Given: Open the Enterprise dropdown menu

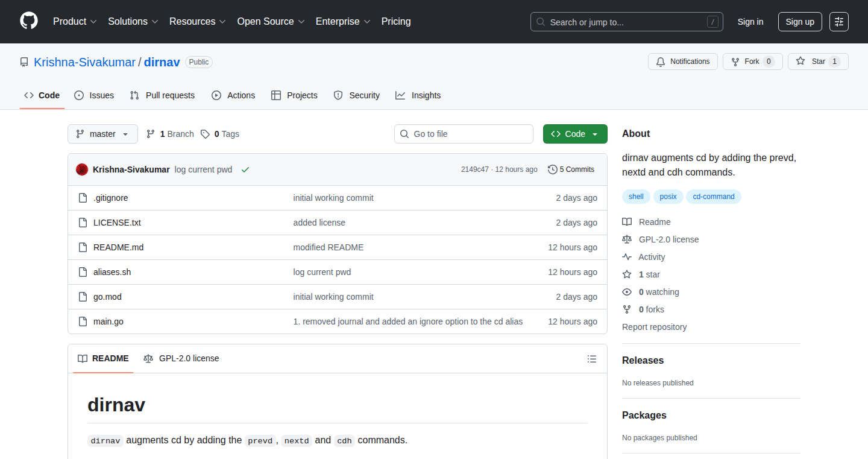Looking at the screenshot, I should [343, 22].
